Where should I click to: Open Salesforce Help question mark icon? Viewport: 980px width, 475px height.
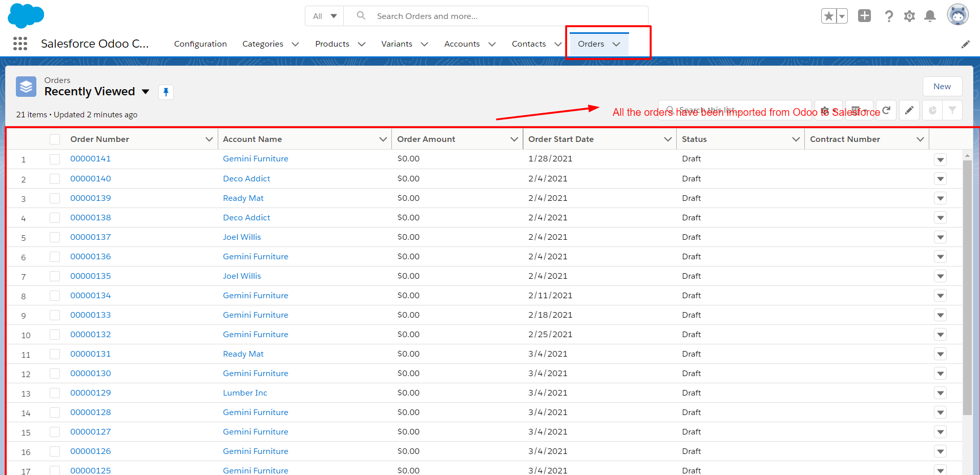pyautogui.click(x=889, y=16)
